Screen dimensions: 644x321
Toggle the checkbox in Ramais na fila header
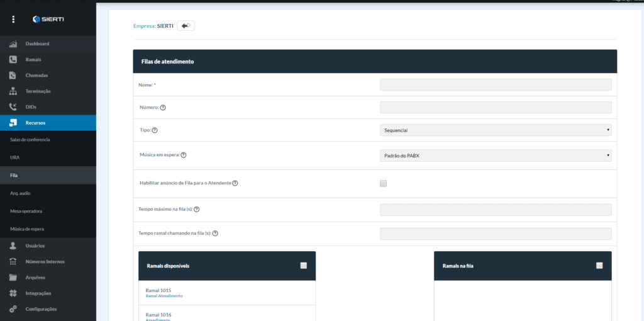pyautogui.click(x=599, y=266)
